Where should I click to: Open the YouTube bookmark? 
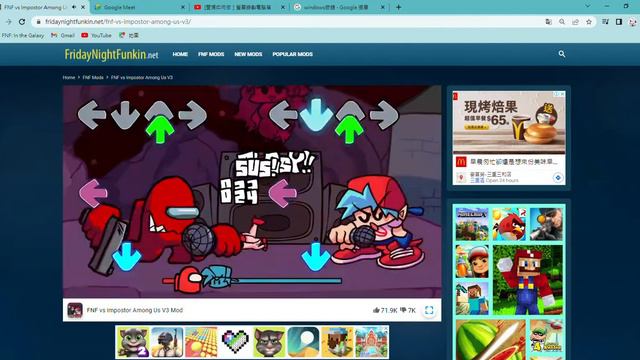point(96,36)
